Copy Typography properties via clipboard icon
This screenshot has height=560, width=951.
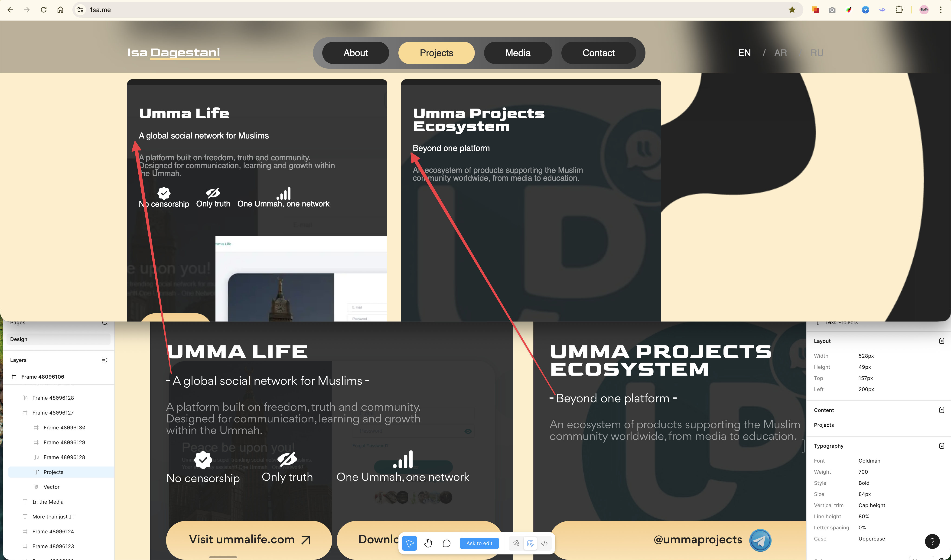click(x=941, y=446)
